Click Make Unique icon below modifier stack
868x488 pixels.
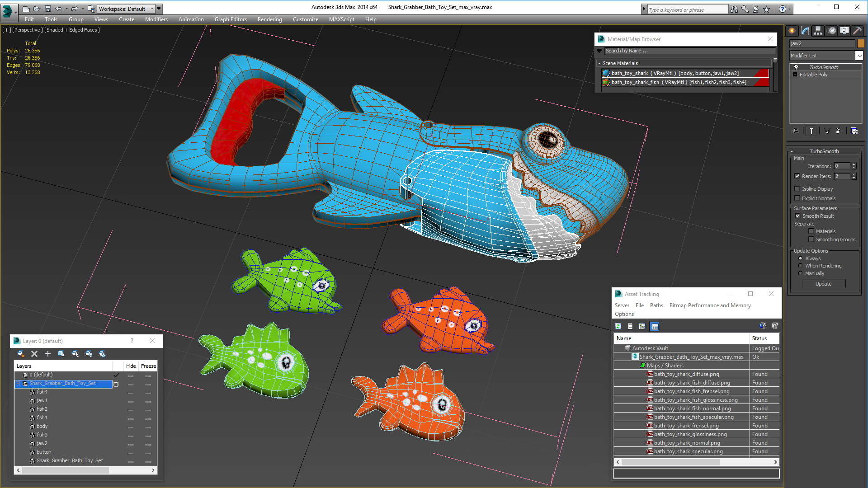827,131
